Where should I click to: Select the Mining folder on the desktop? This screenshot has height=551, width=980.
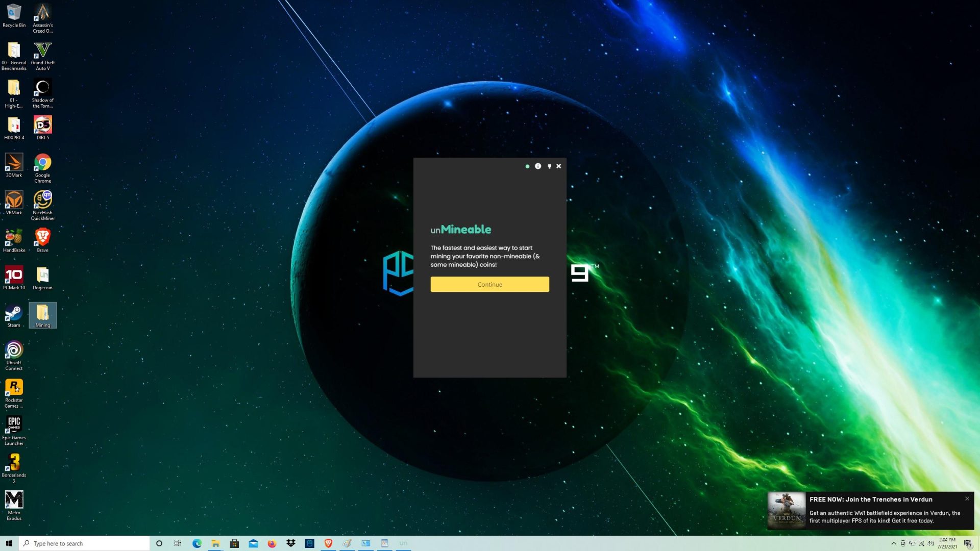coord(42,315)
